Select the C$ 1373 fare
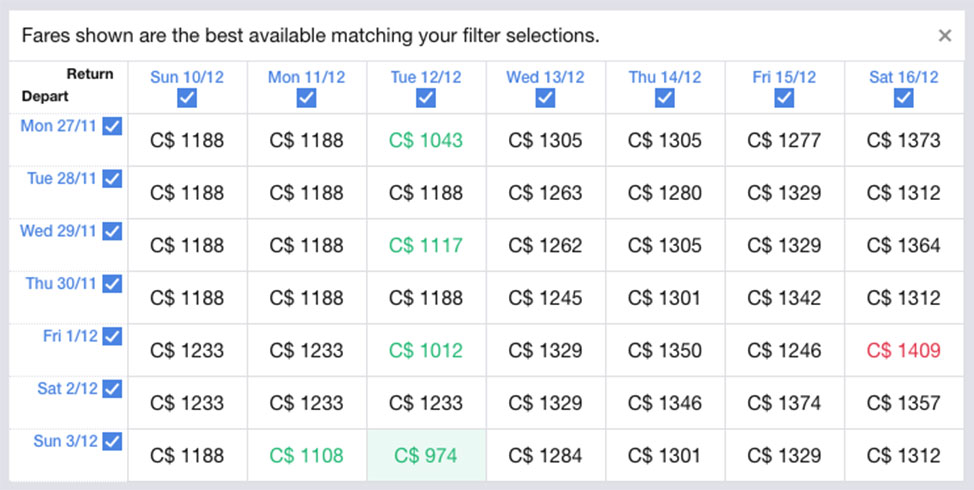974x490 pixels. pos(904,140)
